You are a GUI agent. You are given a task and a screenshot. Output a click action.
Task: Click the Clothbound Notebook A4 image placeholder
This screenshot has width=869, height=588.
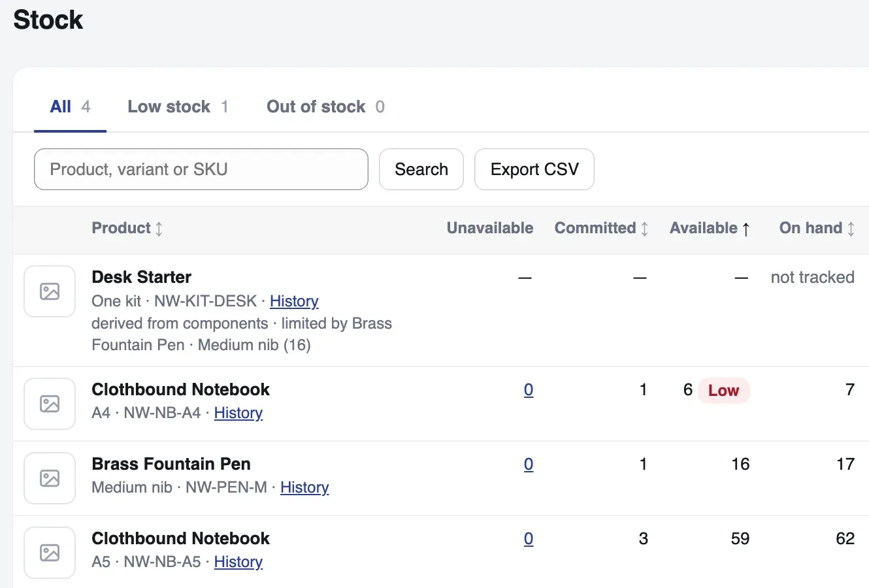click(x=50, y=404)
